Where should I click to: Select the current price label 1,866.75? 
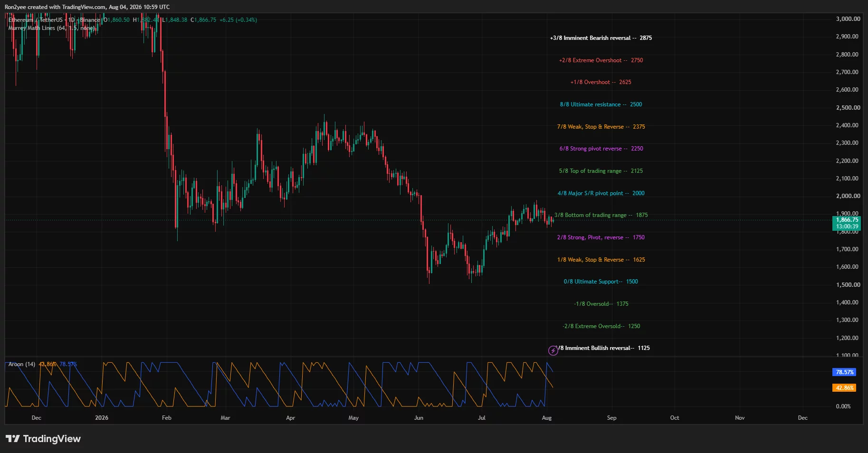coord(847,220)
